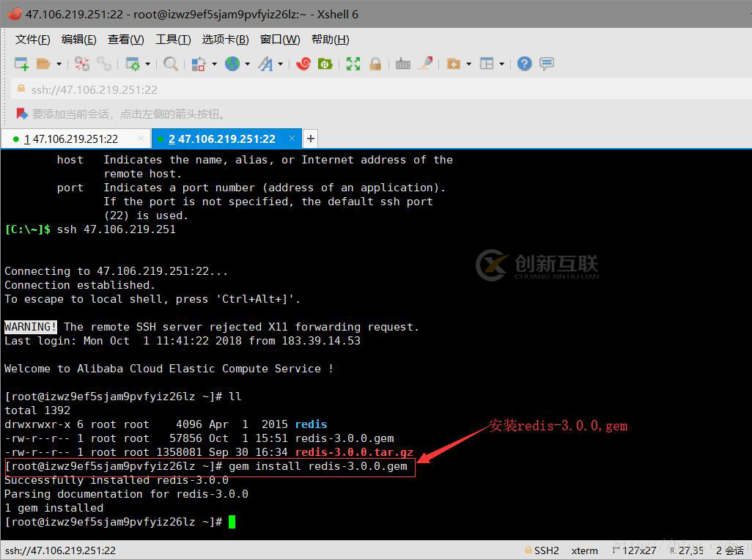Click SSH2 in the status bar
This screenshot has height=560, width=752.
click(546, 550)
